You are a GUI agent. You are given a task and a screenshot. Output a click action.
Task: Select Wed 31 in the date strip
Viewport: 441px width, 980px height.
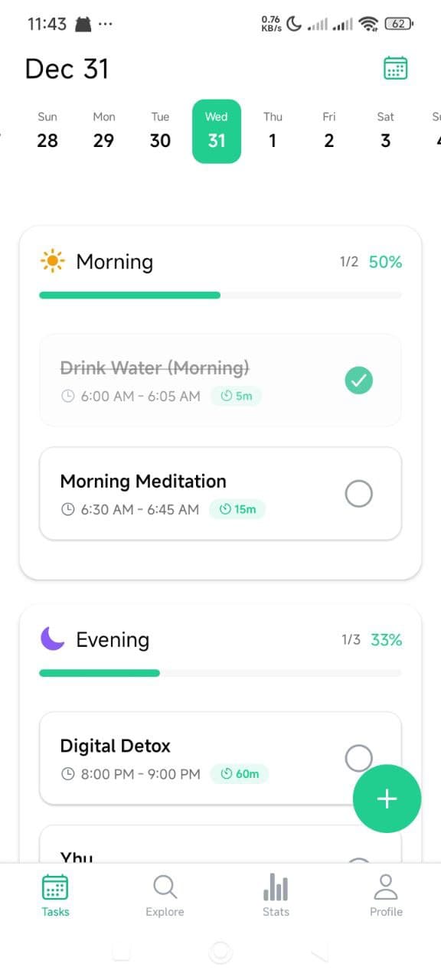click(x=217, y=131)
